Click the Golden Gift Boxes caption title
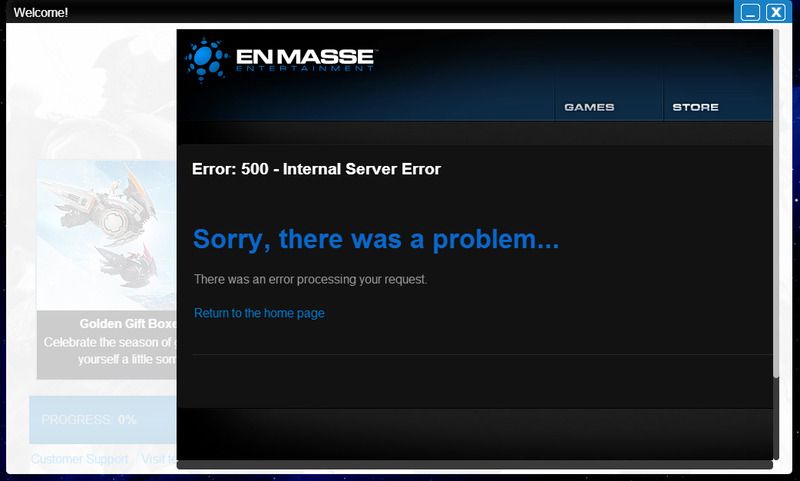The height and width of the screenshot is (481, 800). (x=128, y=323)
